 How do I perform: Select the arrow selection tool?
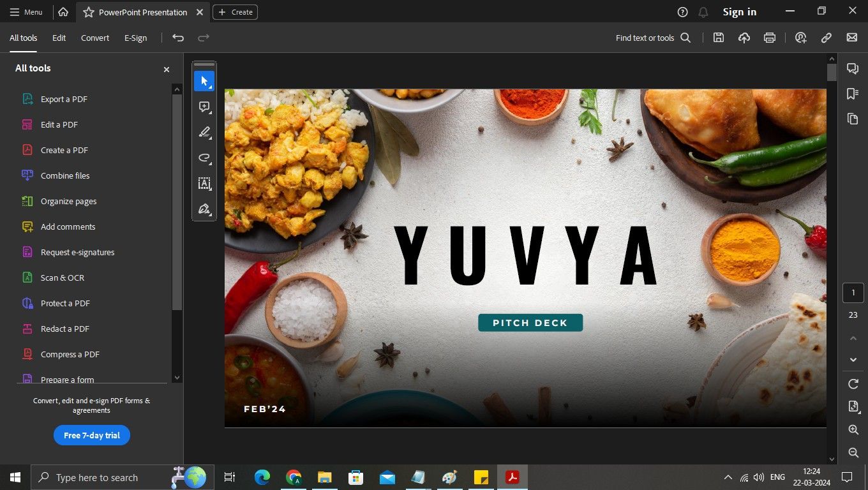tap(204, 81)
